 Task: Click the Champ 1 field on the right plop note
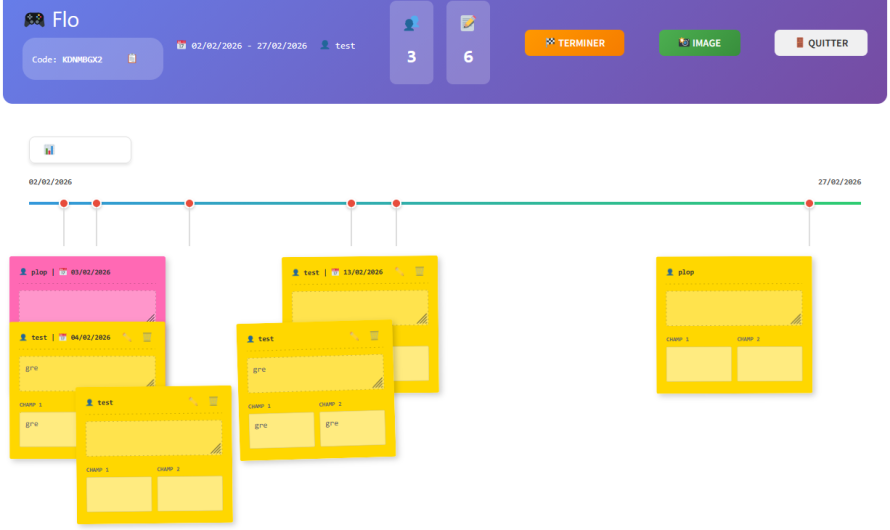(x=698, y=364)
